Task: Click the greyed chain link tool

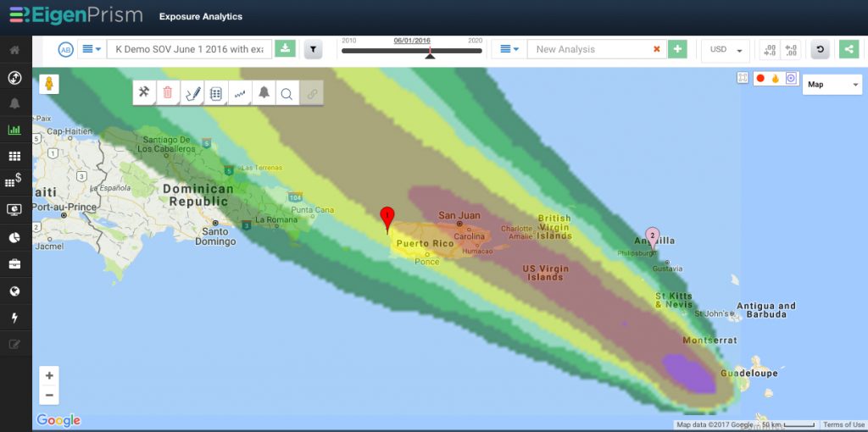Action: click(312, 93)
